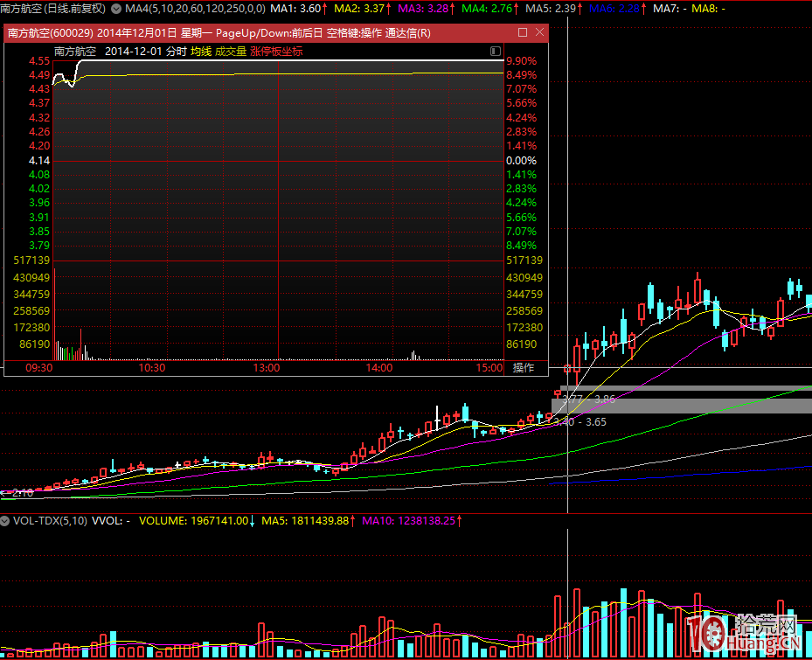Click the 14:00 time axis label

(x=379, y=368)
